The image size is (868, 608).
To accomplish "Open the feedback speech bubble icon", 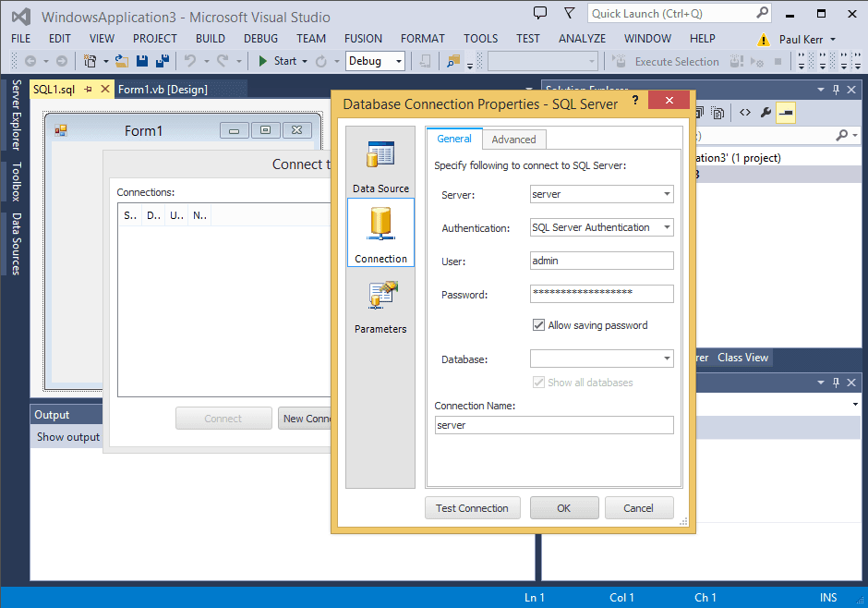I will click(x=540, y=13).
